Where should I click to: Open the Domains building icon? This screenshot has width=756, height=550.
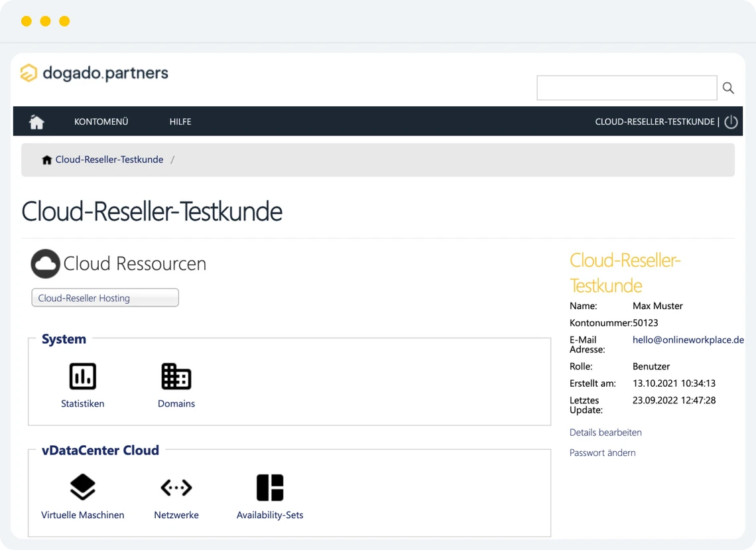(176, 376)
